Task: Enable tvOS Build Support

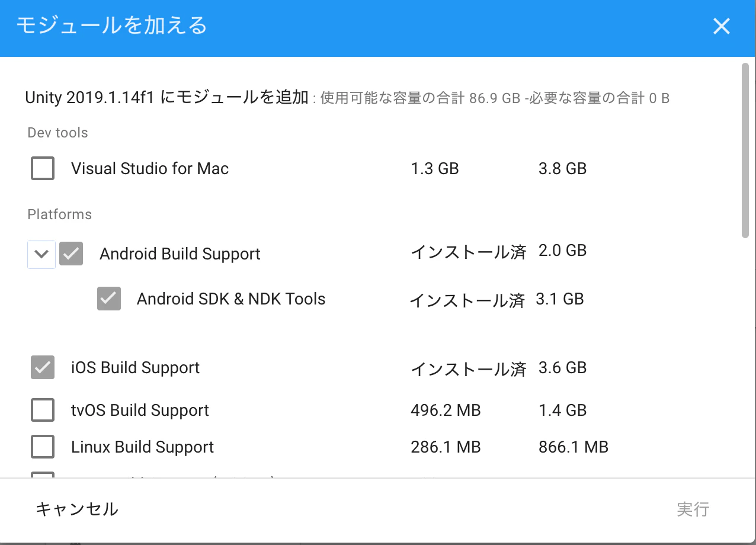Action: [x=42, y=410]
